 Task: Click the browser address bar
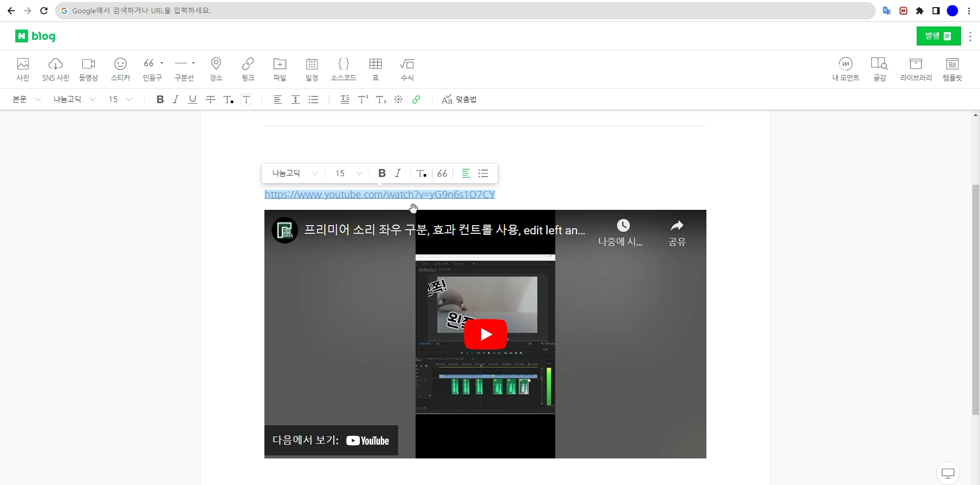point(465,11)
